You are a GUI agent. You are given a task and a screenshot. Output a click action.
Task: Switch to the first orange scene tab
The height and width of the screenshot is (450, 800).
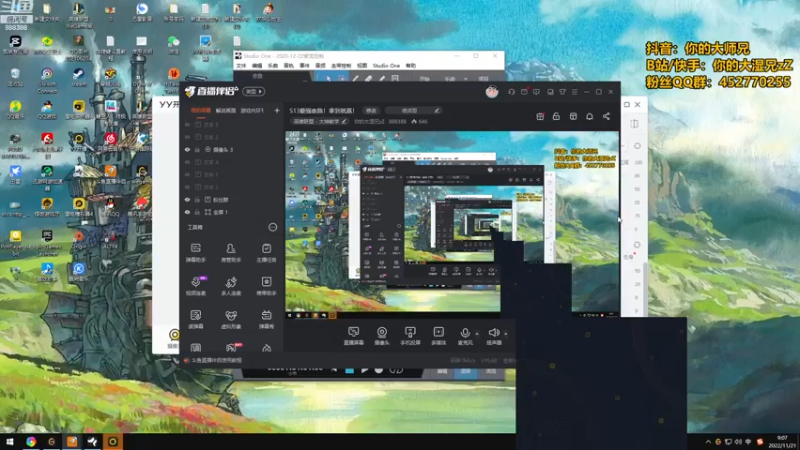coord(201,110)
